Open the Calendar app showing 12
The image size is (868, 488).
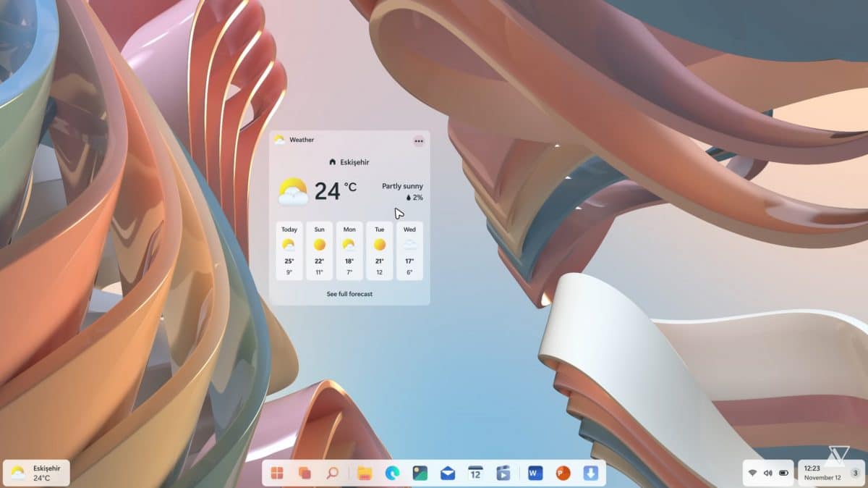476,473
